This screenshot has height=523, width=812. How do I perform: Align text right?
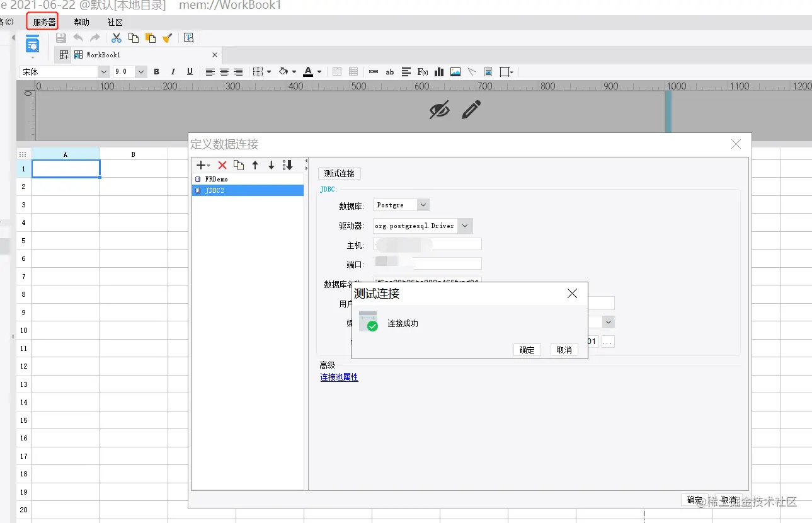238,72
